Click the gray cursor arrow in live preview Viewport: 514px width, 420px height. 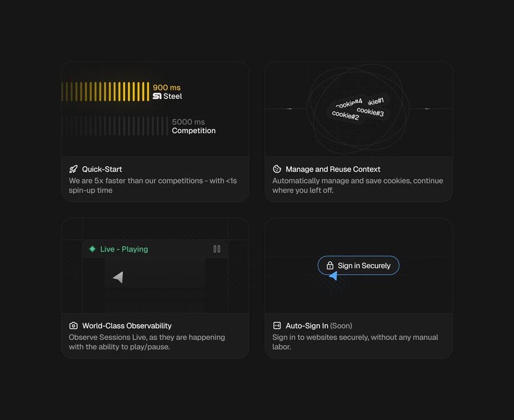(x=118, y=277)
